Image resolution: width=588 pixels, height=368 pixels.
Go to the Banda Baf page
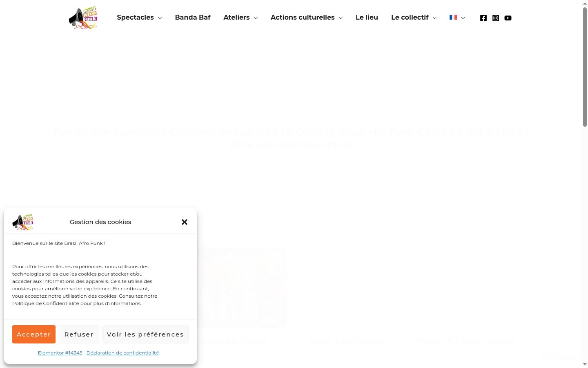click(193, 17)
